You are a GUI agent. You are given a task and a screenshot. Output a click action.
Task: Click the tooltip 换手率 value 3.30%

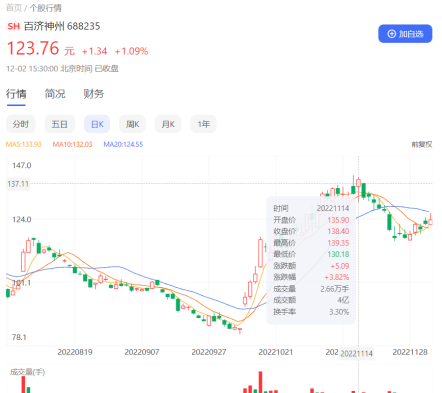click(339, 312)
